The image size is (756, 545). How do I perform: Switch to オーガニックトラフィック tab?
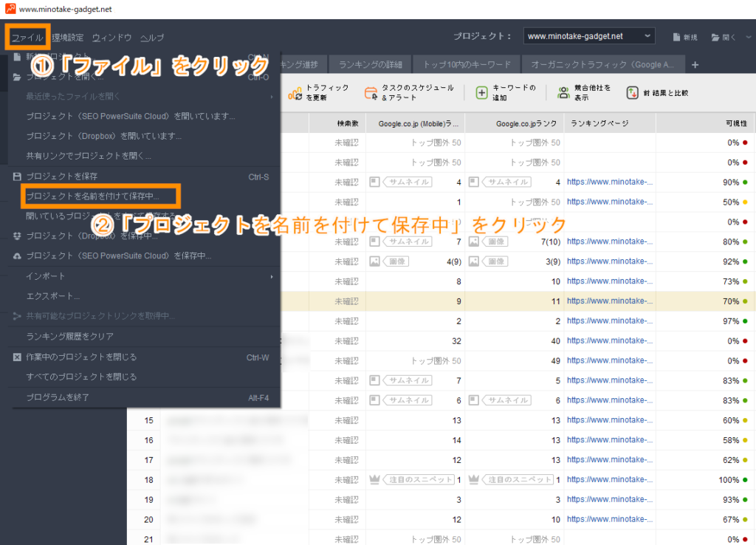(602, 65)
